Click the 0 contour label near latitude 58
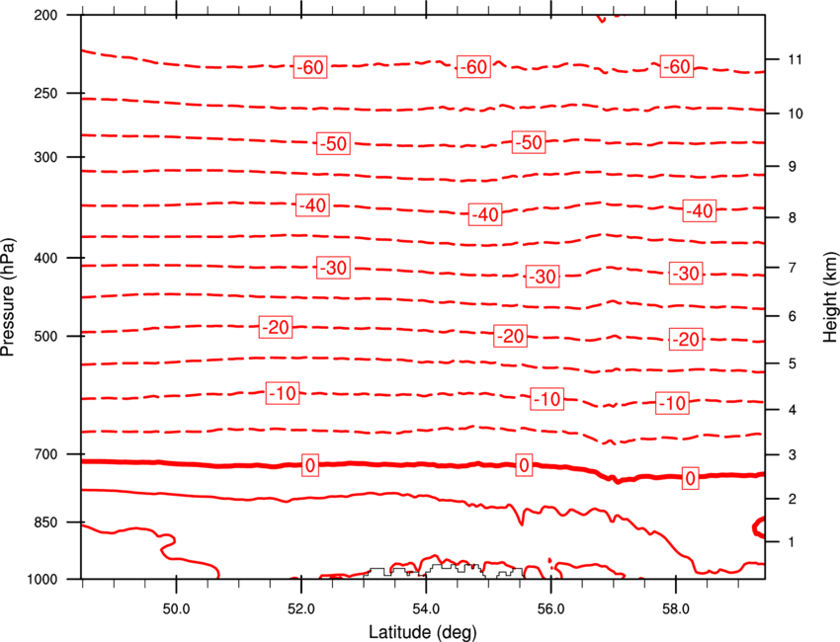This screenshot has width=840, height=642. pos(691,478)
